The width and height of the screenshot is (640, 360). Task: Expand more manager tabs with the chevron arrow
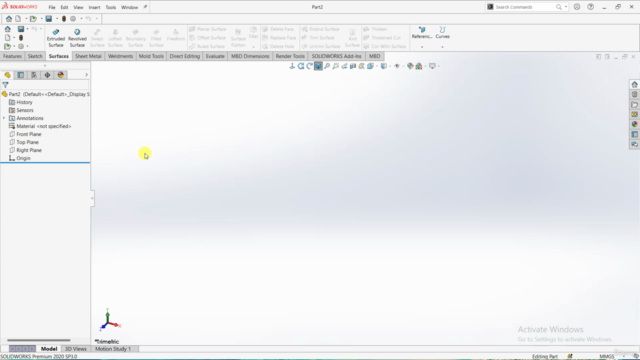pos(86,75)
